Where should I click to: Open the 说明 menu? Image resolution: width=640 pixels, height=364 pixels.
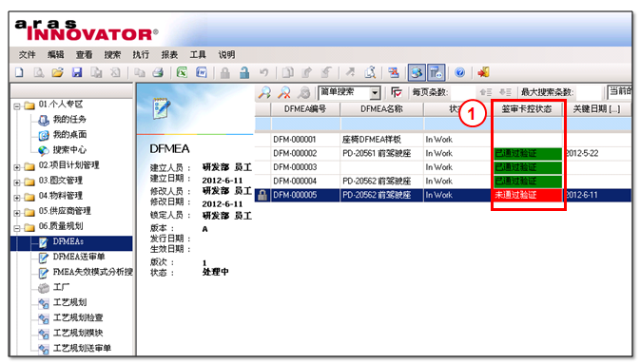coord(226,55)
